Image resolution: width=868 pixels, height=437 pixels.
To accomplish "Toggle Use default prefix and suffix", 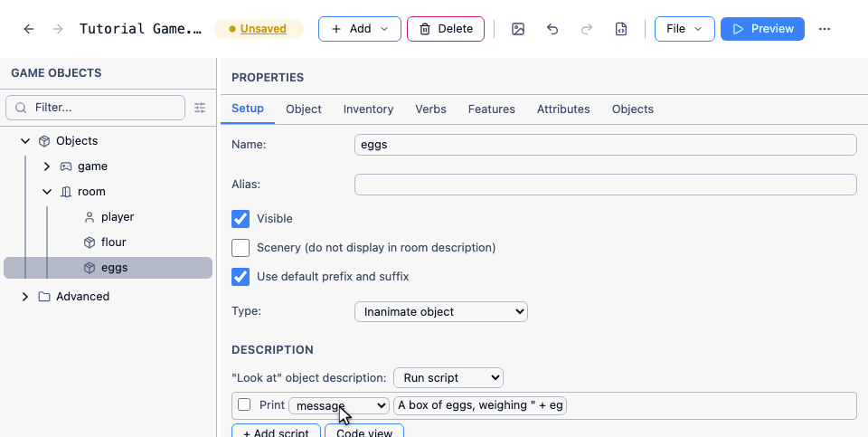I will pos(241,276).
